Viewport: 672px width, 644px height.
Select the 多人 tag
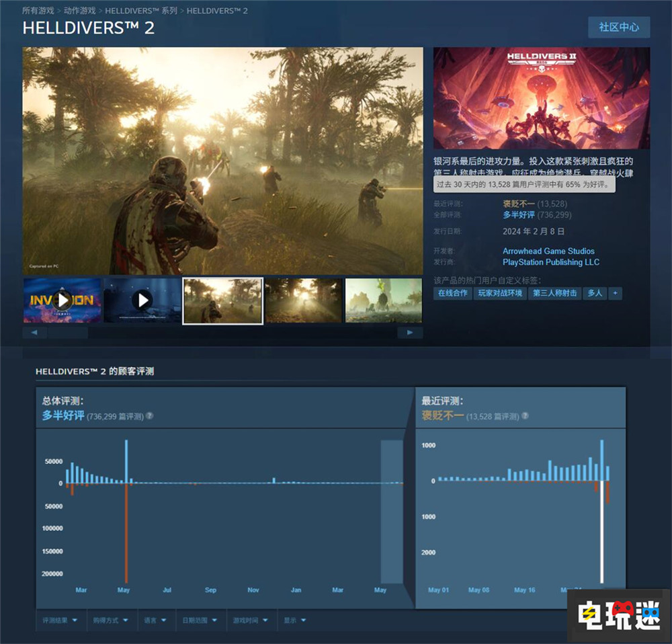595,293
